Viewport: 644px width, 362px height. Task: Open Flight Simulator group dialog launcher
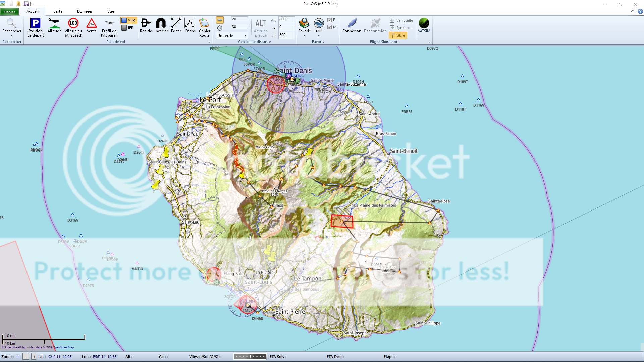[429, 42]
